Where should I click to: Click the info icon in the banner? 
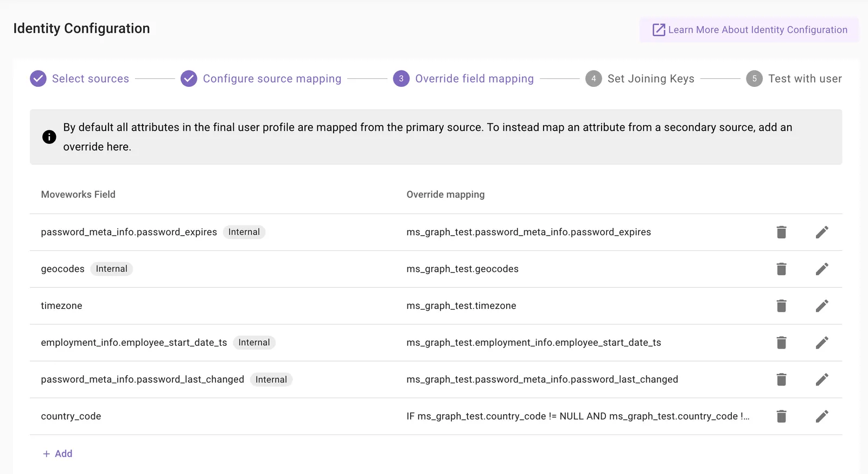coord(49,137)
